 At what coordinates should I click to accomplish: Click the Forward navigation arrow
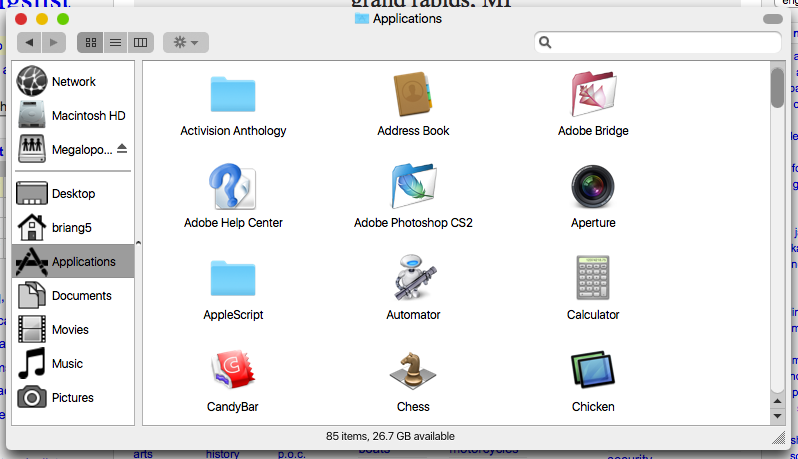click(x=54, y=42)
